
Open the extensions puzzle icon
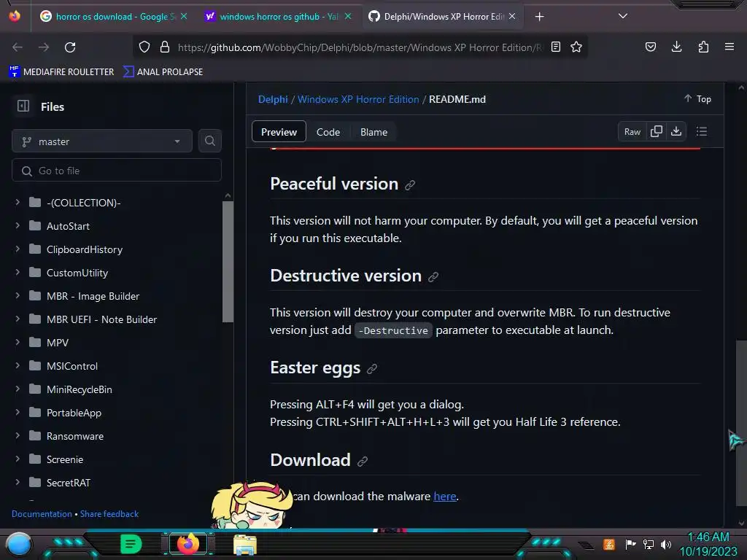pyautogui.click(x=703, y=47)
